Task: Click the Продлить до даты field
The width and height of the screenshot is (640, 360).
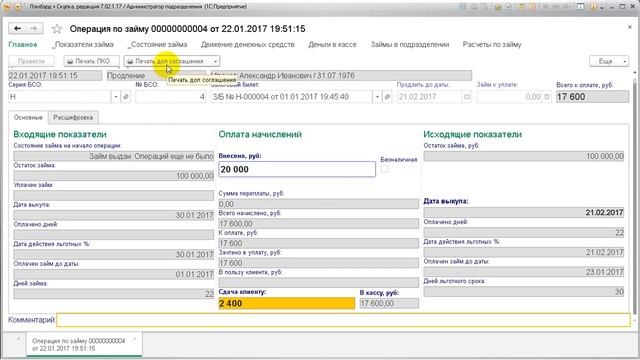Action: coord(429,97)
